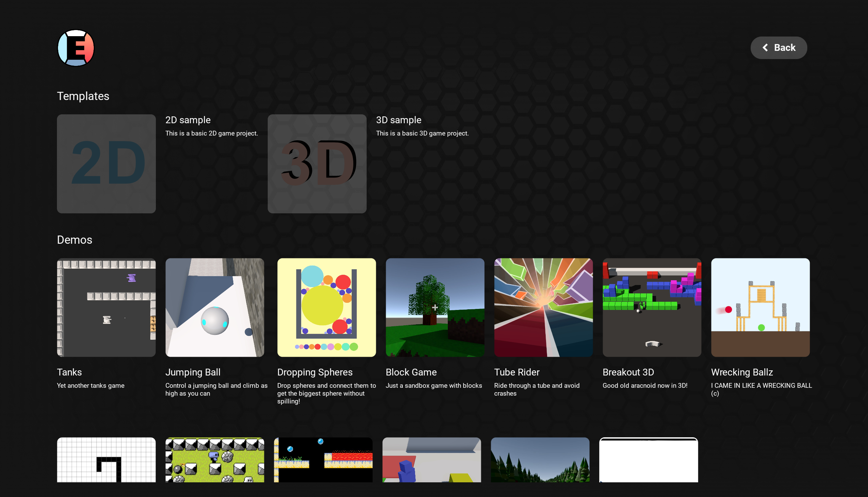Screen dimensions: 868x497
Task: Select the 3D sample title text
Action: [398, 120]
